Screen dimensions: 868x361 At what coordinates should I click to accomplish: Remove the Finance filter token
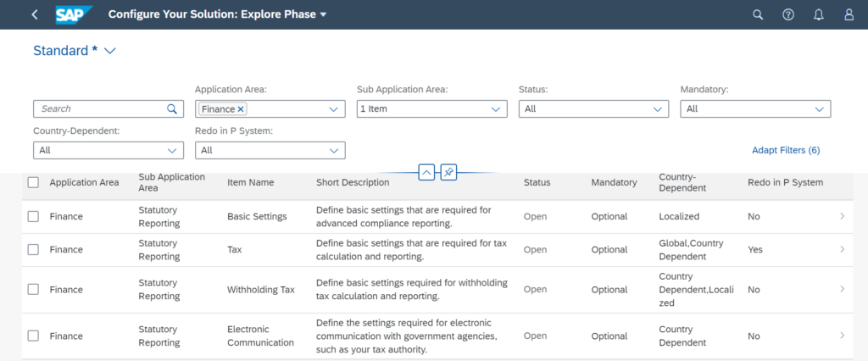coord(240,109)
